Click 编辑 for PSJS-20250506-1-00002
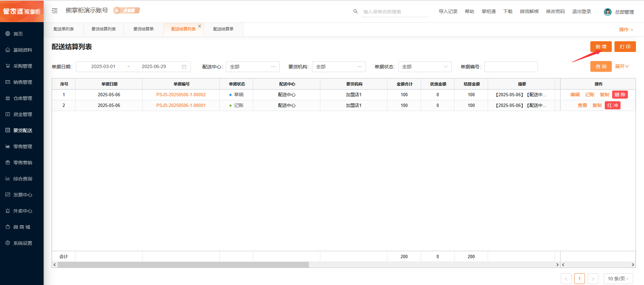 (575, 95)
